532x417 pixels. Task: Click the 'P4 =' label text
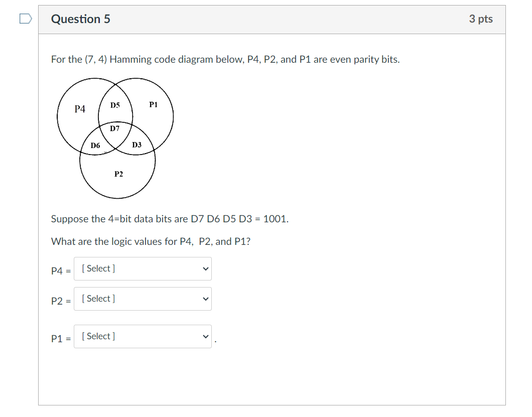click(x=61, y=271)
